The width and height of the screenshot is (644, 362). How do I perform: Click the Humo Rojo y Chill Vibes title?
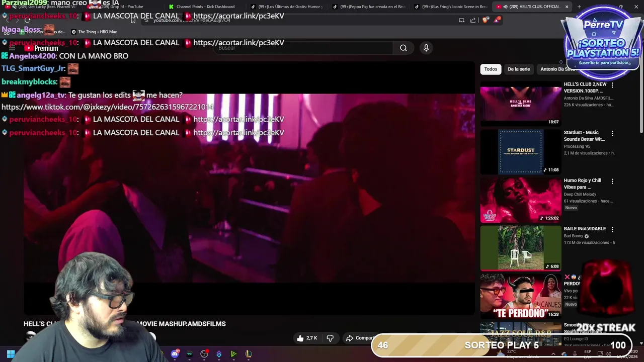click(x=583, y=184)
